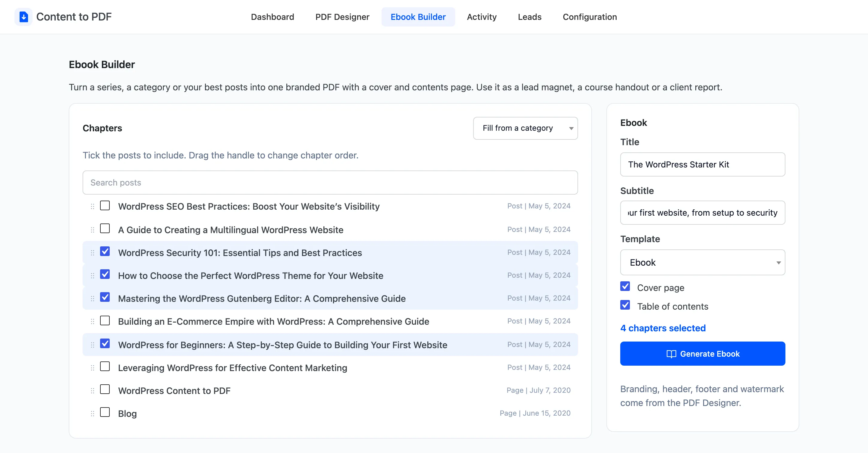Click drag handle for WordPress Security 101 row

(92, 253)
